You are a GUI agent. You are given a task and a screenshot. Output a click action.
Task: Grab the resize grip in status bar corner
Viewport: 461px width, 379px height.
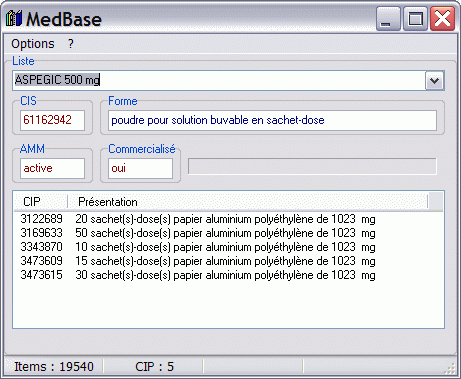[451, 369]
